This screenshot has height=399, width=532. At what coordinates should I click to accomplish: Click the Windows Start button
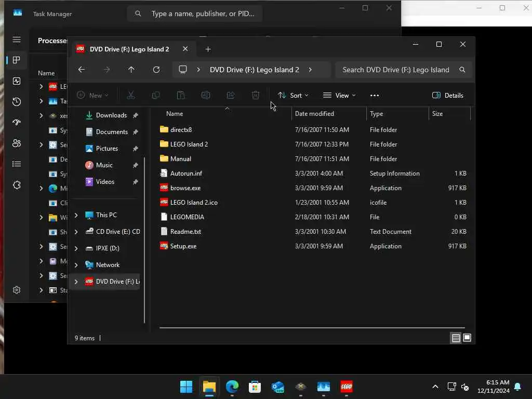click(186, 387)
